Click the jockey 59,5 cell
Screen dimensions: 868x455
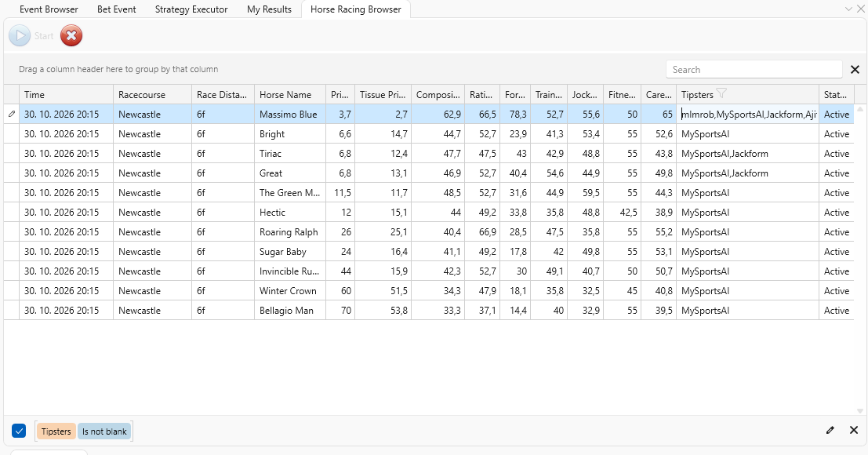585,193
